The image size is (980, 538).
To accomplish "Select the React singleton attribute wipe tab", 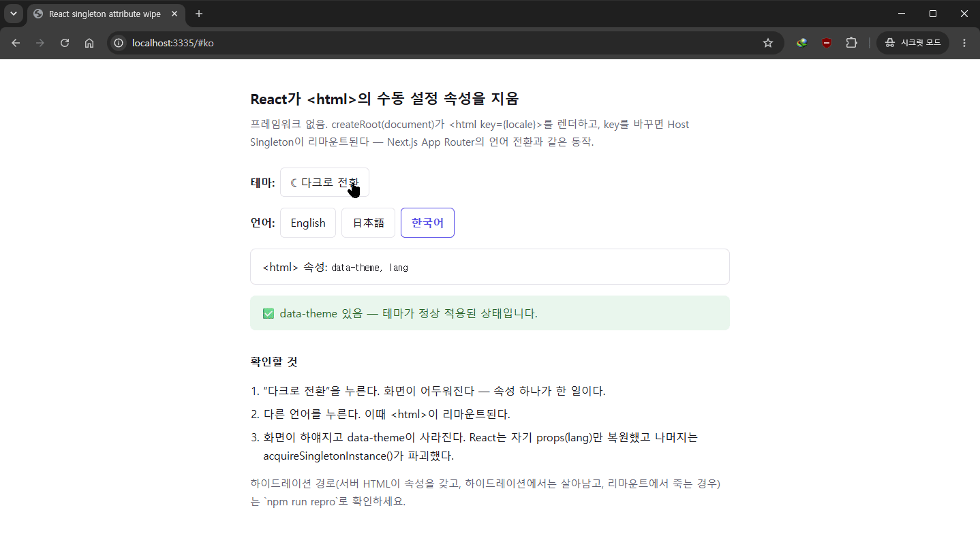I will coord(106,14).
